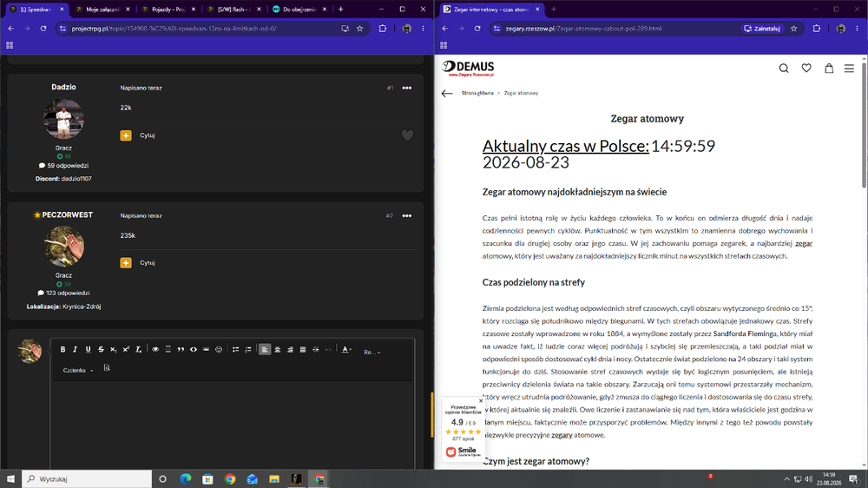
Task: Open search on the Demus website
Action: [784, 68]
